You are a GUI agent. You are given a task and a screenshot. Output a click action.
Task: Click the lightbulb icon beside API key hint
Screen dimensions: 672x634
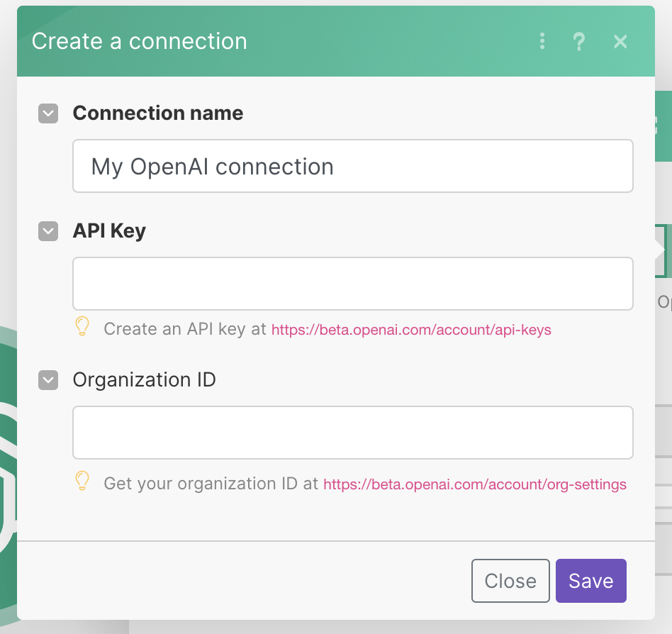pos(83,326)
